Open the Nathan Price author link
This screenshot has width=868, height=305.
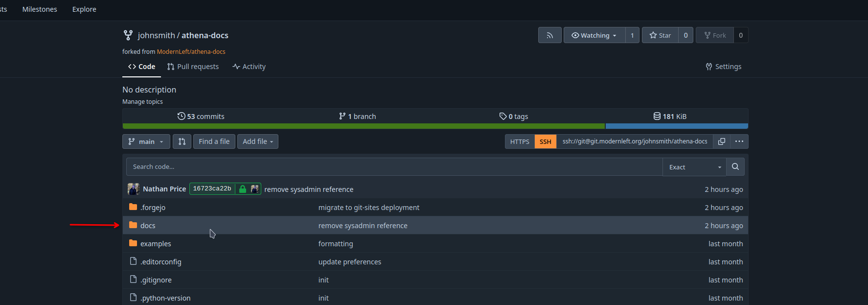tap(164, 189)
